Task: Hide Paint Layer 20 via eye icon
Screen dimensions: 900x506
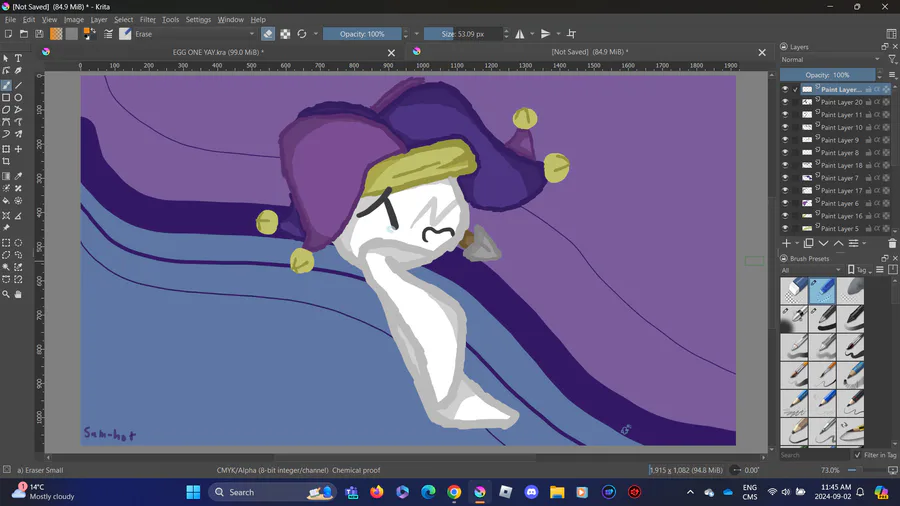Action: (x=785, y=102)
